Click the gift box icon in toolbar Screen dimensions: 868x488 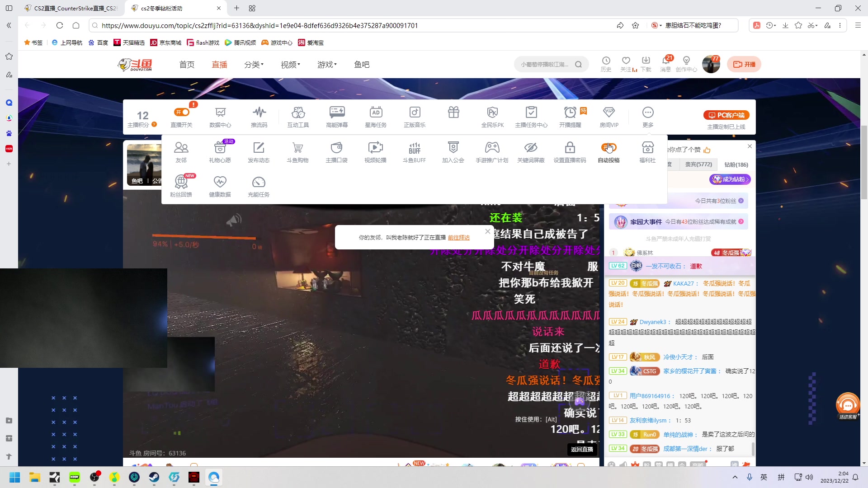[x=453, y=112]
